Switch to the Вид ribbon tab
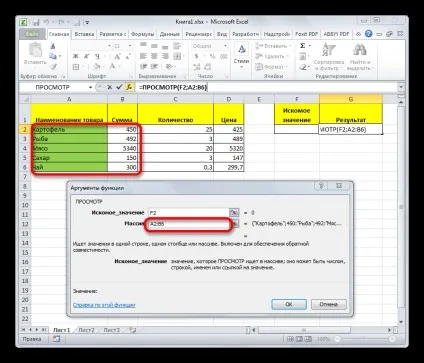The height and width of the screenshot is (363, 424). [x=222, y=34]
